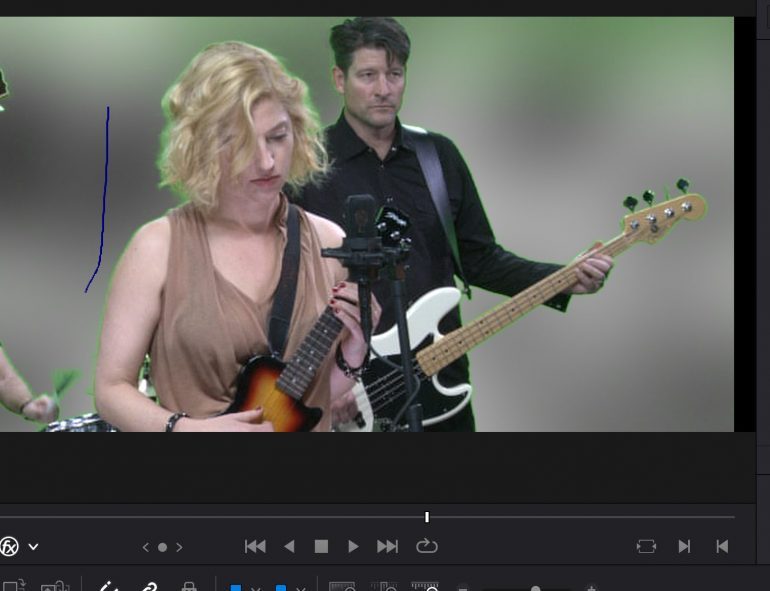Toggle the link clips chain icon
The height and width of the screenshot is (591, 770).
[x=148, y=587]
